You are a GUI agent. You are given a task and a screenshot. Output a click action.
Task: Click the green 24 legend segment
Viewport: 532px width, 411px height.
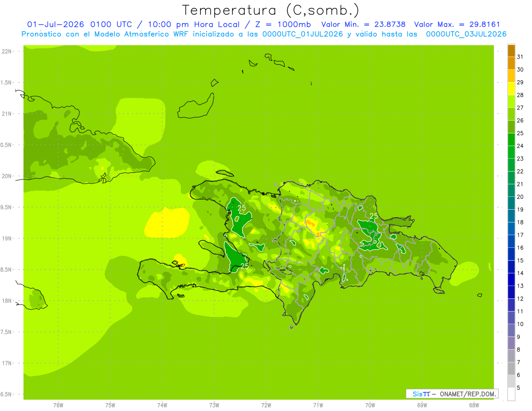(x=511, y=140)
